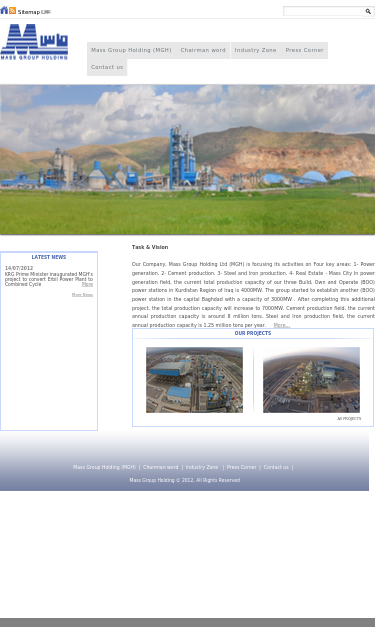Go to Industry Zone menu item
375x627 pixels.
pos(255,50)
